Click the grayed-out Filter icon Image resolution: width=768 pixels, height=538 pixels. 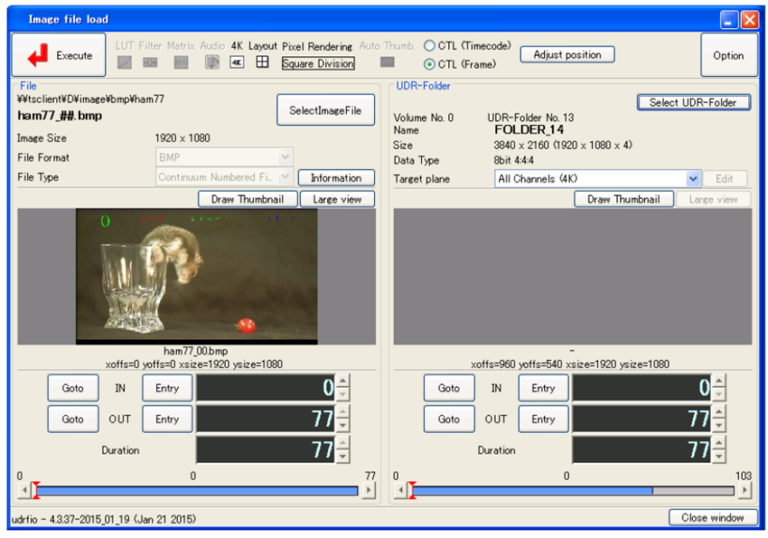150,63
